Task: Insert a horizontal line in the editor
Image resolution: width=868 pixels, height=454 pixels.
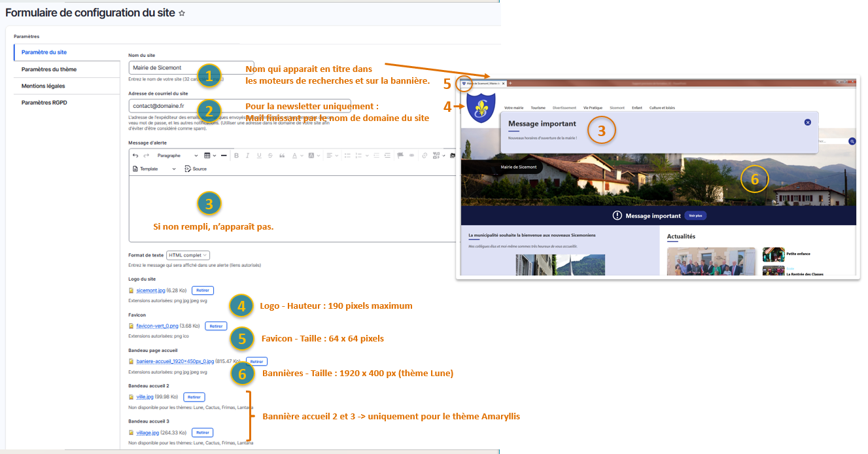Action: (x=224, y=156)
